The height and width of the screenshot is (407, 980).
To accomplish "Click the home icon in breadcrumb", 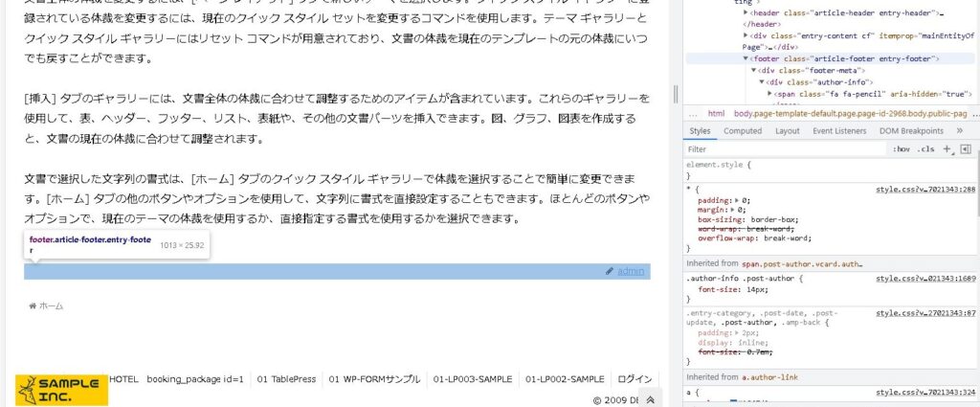I will click(33, 306).
